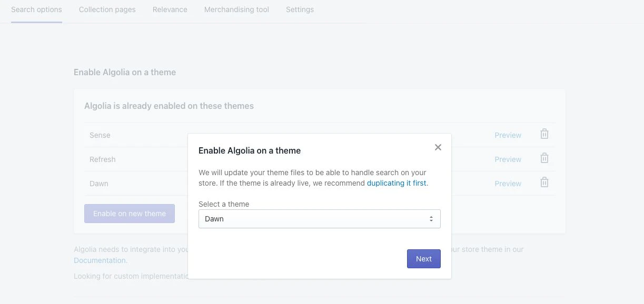Delete the Sense theme
Viewport: 644px width, 304px height.
[x=544, y=135]
